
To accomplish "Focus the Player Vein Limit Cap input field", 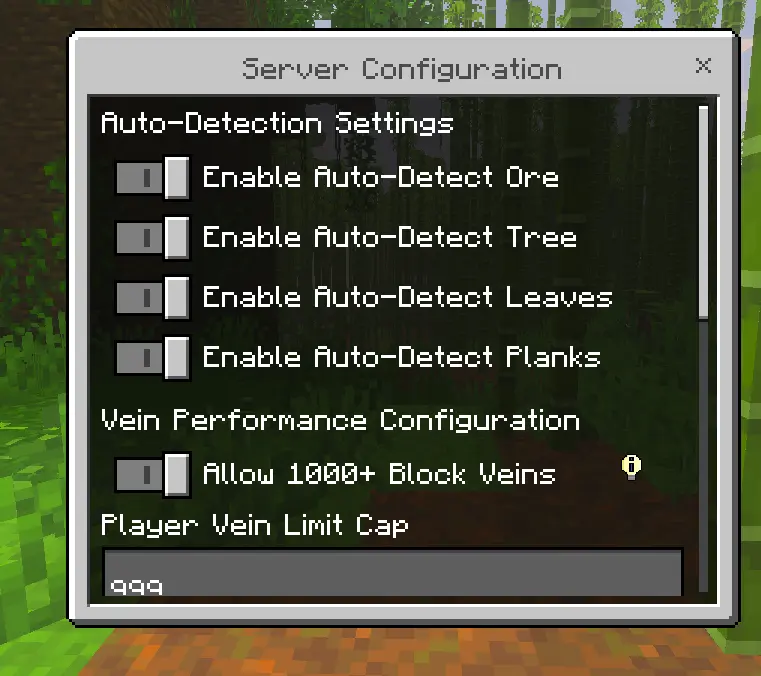I will pos(393,573).
